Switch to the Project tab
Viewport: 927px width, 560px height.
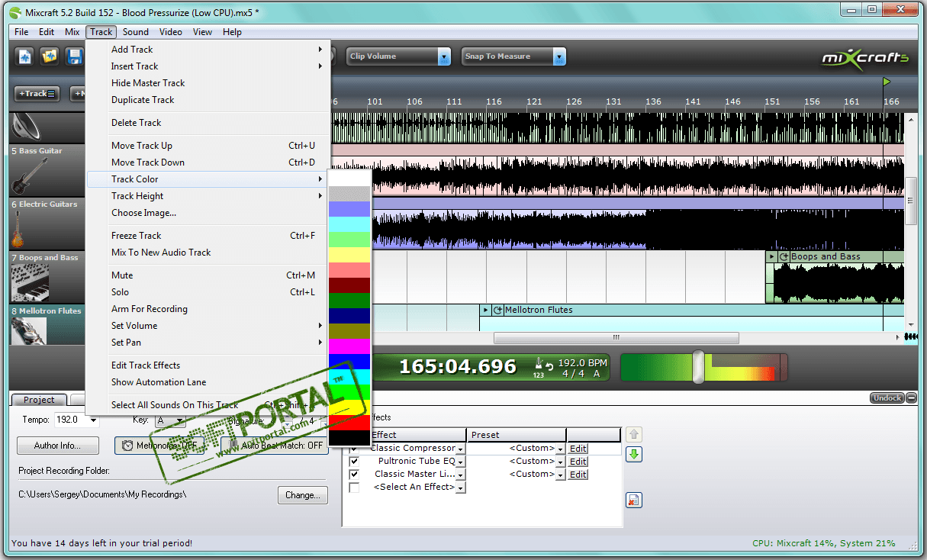pos(38,400)
